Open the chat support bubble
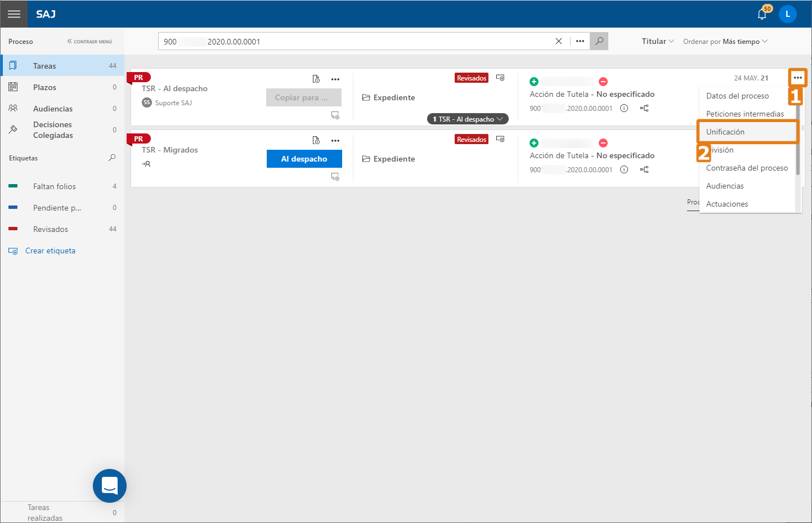The image size is (812, 523). pos(110,486)
